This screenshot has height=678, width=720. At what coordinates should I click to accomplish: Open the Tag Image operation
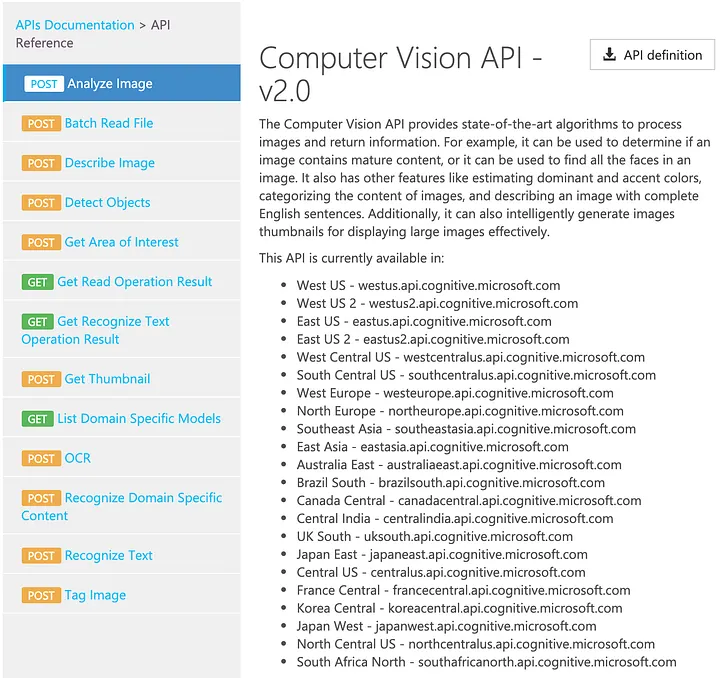tap(95, 595)
